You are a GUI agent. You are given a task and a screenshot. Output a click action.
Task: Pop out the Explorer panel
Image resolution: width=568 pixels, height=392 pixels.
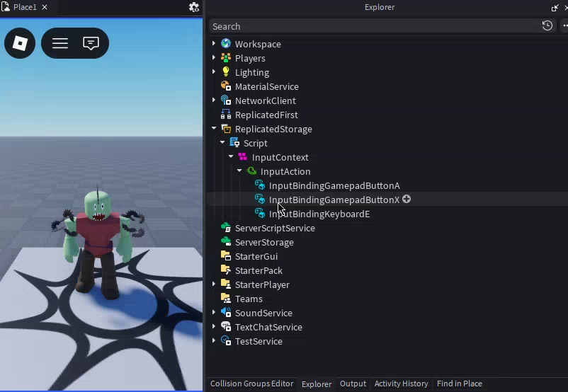(x=555, y=8)
